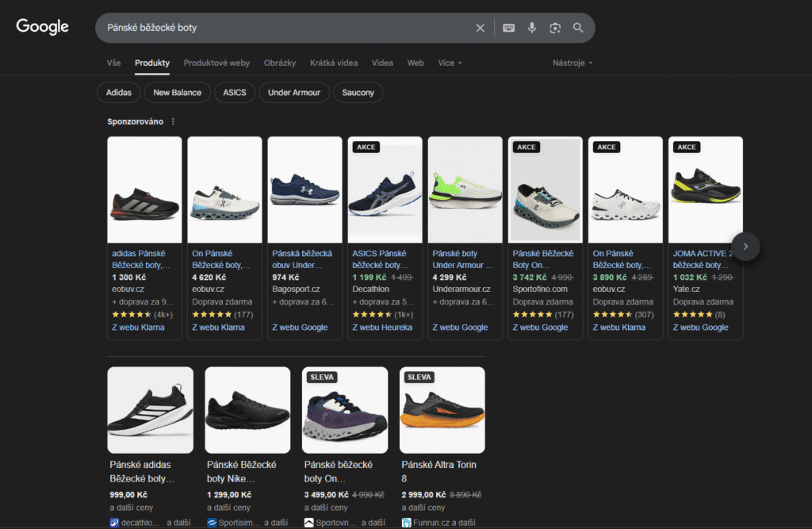Image resolution: width=812 pixels, height=529 pixels.
Task: Apply the Under Armour filter chip
Action: 294,93
